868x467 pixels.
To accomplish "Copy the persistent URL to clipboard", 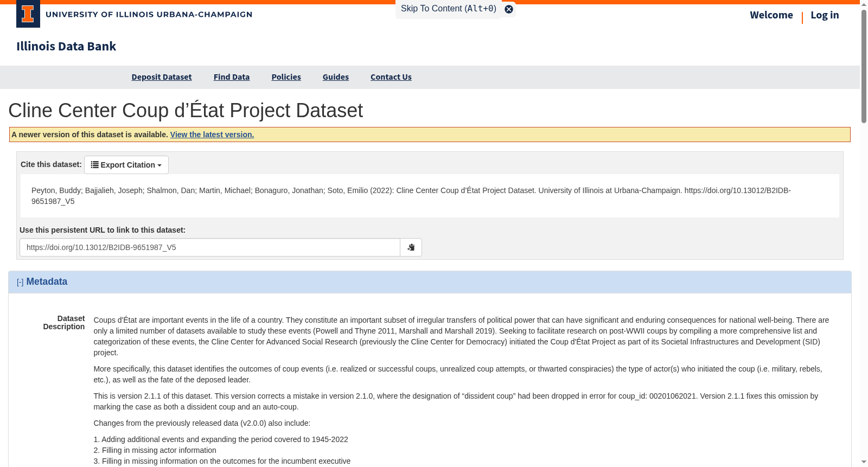I will tap(411, 247).
